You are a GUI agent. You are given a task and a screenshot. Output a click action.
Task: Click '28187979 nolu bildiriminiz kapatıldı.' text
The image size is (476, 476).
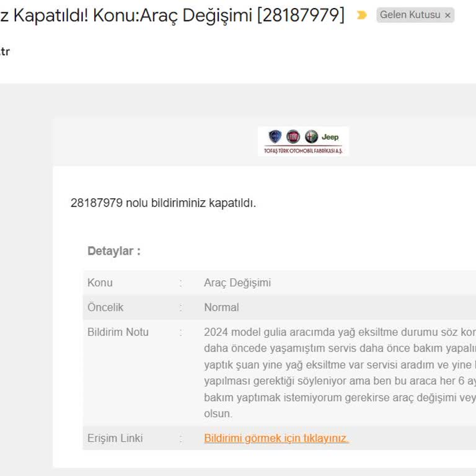164,203
